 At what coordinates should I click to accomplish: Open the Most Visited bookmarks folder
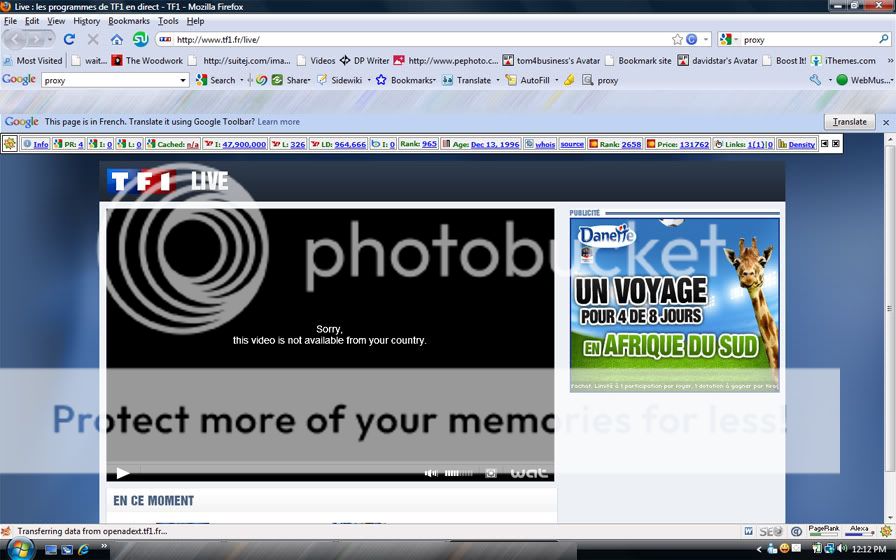(32, 61)
